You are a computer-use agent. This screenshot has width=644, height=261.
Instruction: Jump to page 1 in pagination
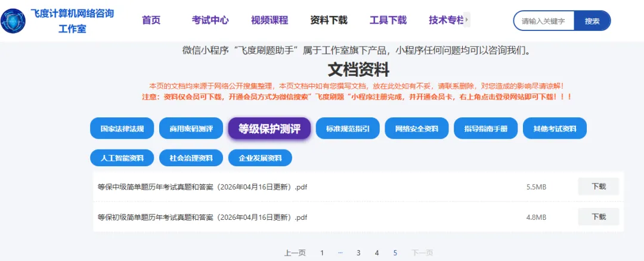[322, 253]
